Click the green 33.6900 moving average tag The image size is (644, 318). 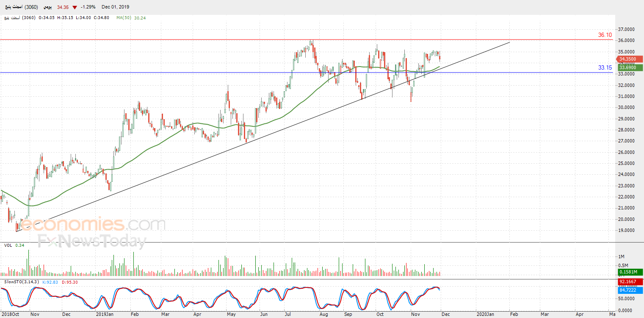coord(630,67)
